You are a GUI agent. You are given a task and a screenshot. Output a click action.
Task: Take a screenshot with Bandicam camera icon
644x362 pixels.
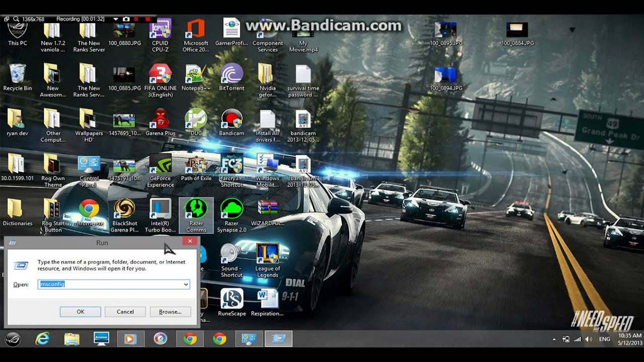[x=126, y=19]
